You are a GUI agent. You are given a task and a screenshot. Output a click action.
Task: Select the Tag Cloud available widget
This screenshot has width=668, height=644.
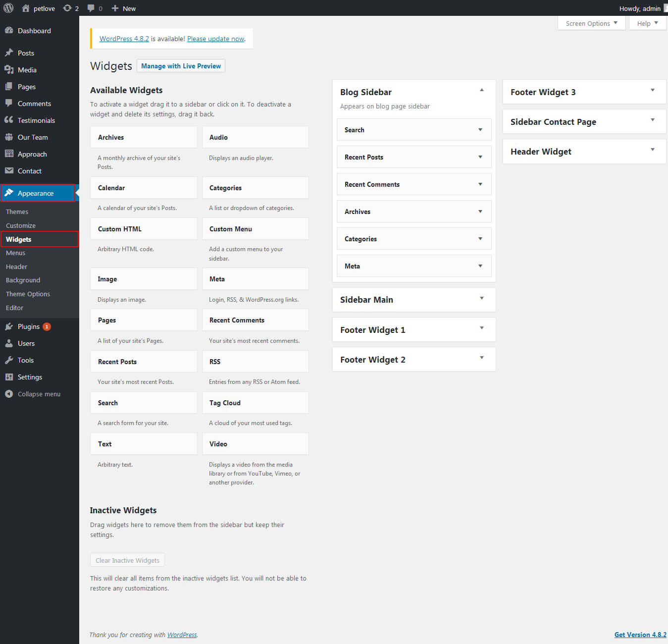pyautogui.click(x=255, y=403)
